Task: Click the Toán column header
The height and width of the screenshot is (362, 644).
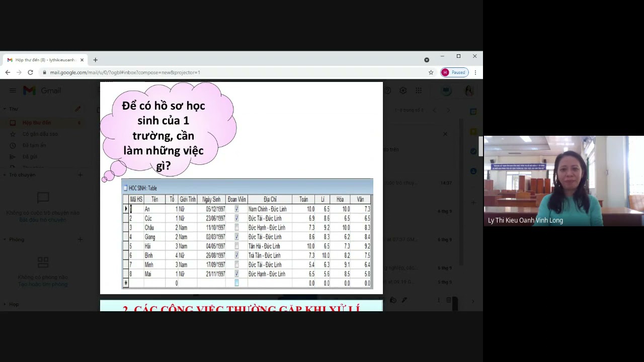Action: point(304,200)
